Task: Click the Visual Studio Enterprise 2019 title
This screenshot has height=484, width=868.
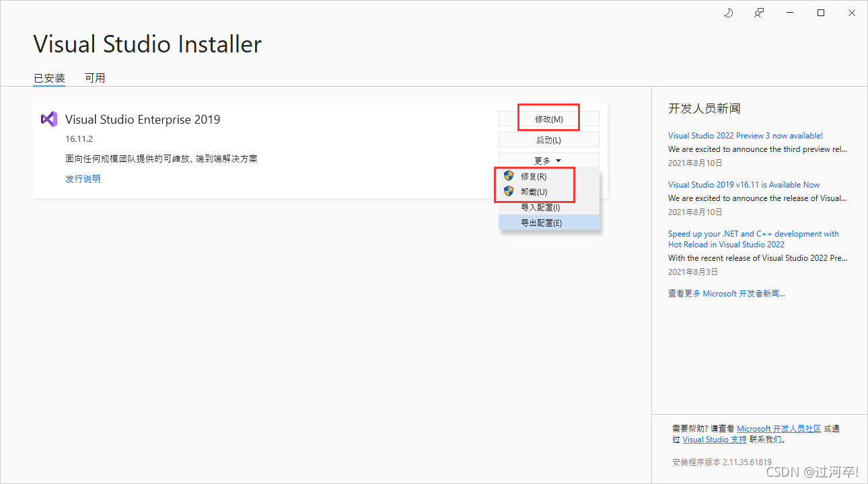Action: pos(143,120)
